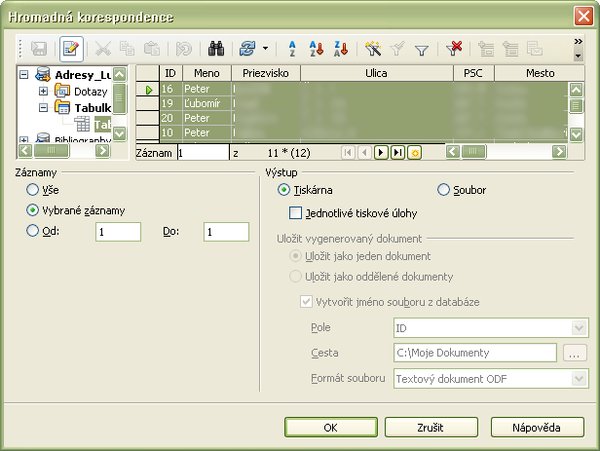Click the PSC column header

pyautogui.click(x=473, y=73)
